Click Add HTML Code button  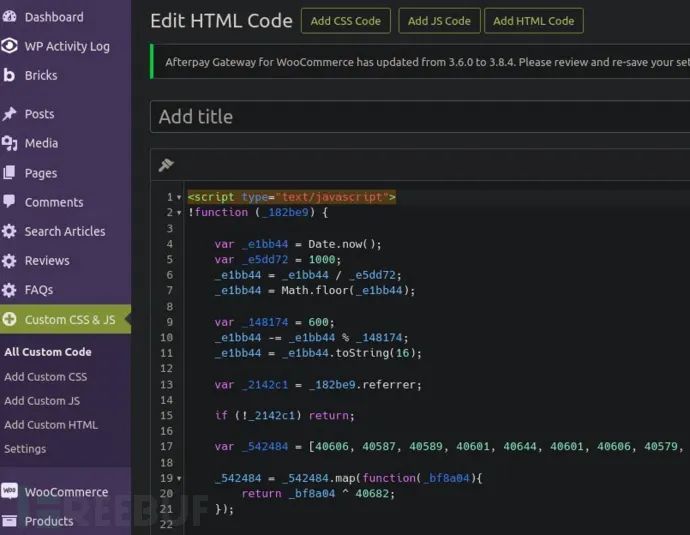pyautogui.click(x=533, y=21)
